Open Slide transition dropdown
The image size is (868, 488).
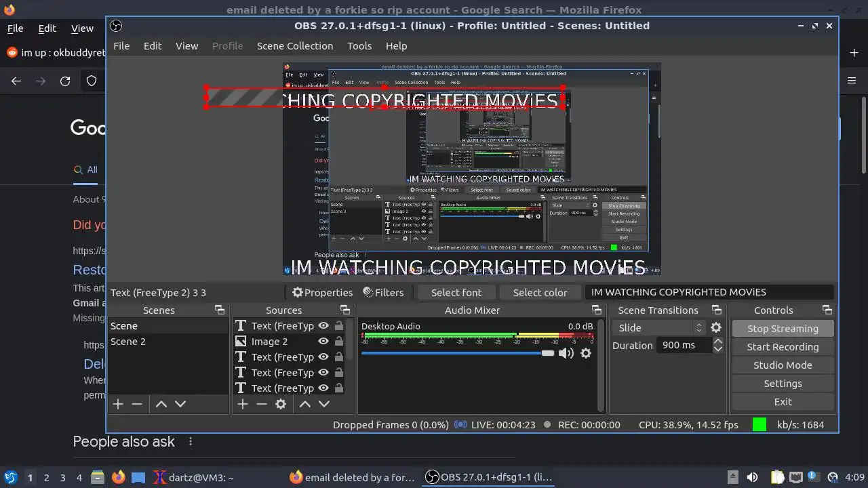659,327
